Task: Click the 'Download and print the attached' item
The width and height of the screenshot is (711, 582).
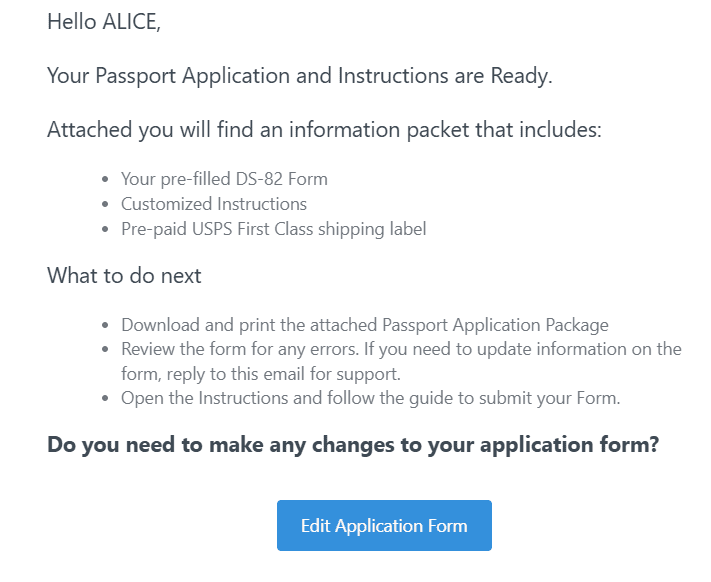Action: [365, 325]
